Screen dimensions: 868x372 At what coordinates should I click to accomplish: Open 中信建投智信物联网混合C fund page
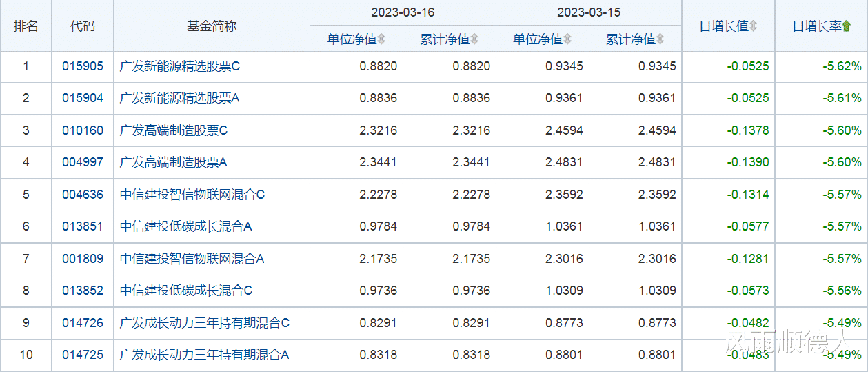pyautogui.click(x=192, y=195)
